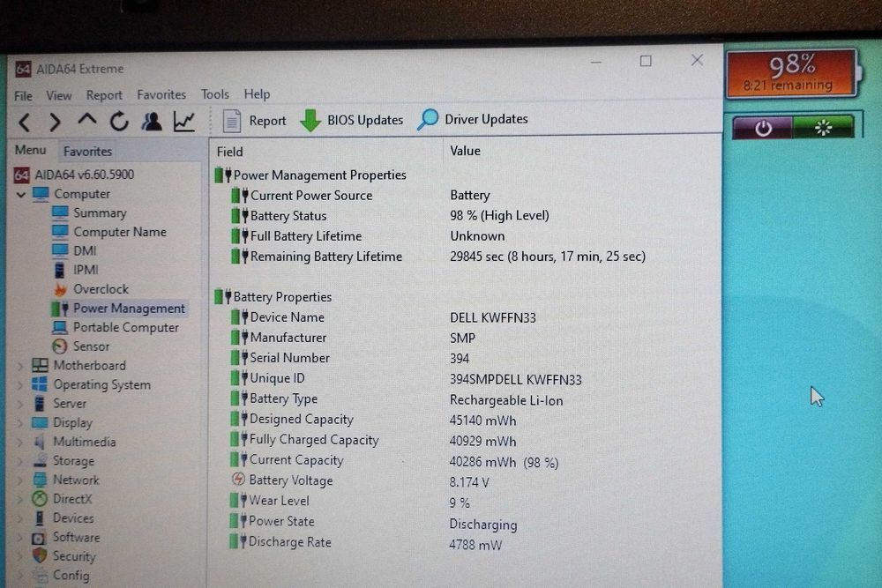Image resolution: width=882 pixels, height=588 pixels.
Task: Click the 98% battery gadget
Action: click(792, 74)
